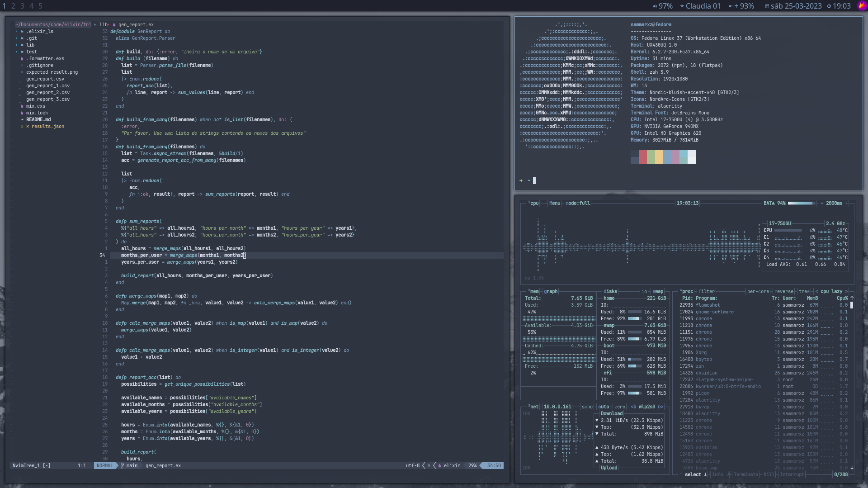Screen dimensions: 868x488
Task: Toggle the disks section in bpytop
Action: (x=610, y=292)
